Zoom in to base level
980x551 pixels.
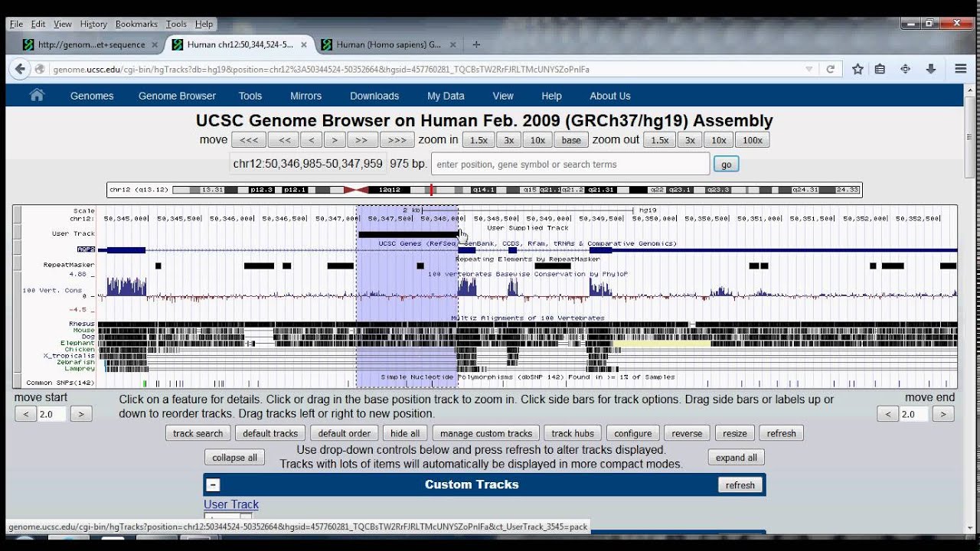coord(571,140)
